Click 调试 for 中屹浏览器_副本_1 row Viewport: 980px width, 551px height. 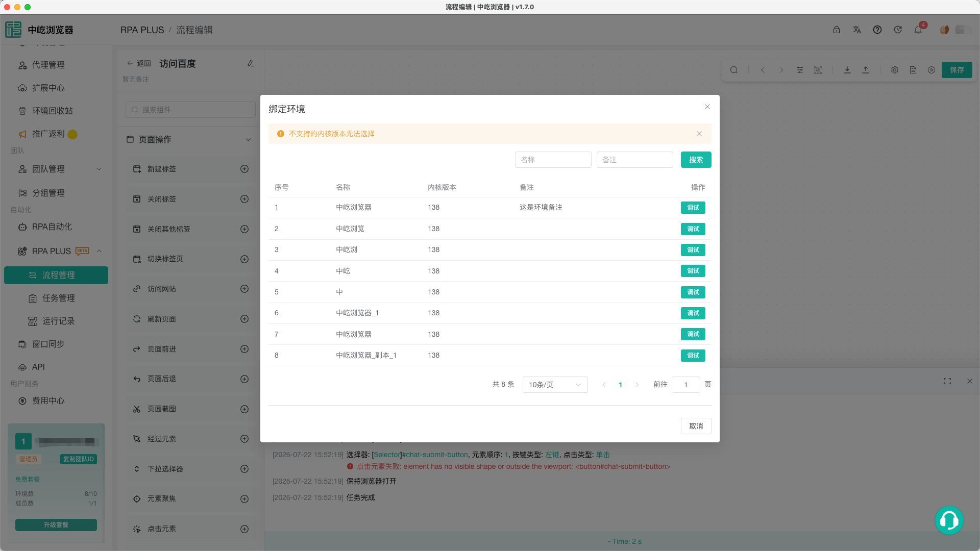point(693,356)
